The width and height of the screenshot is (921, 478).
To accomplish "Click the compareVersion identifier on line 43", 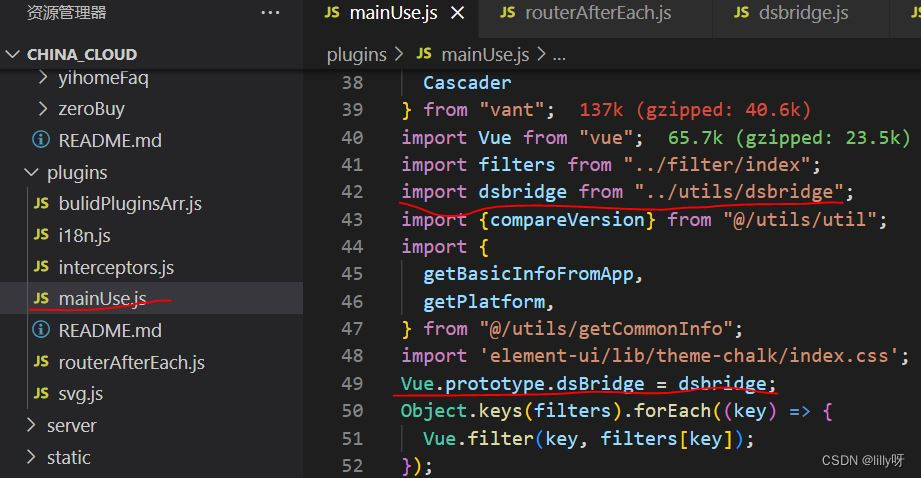I will (567, 220).
